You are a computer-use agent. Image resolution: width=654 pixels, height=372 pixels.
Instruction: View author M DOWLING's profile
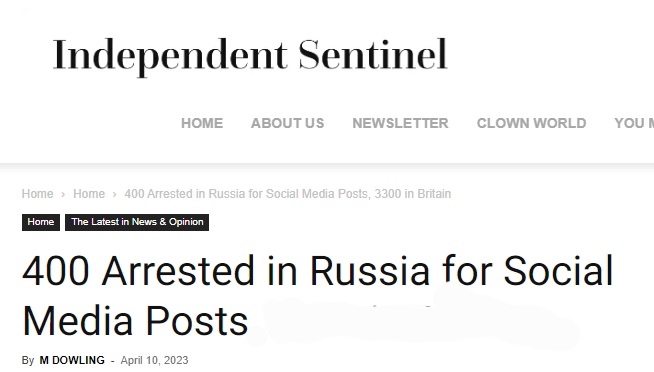click(72, 360)
